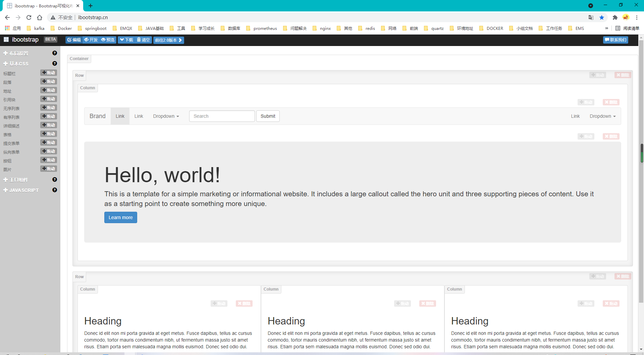Image resolution: width=644 pixels, height=355 pixels.
Task: Go to browser home page icon
Action: click(x=40, y=17)
